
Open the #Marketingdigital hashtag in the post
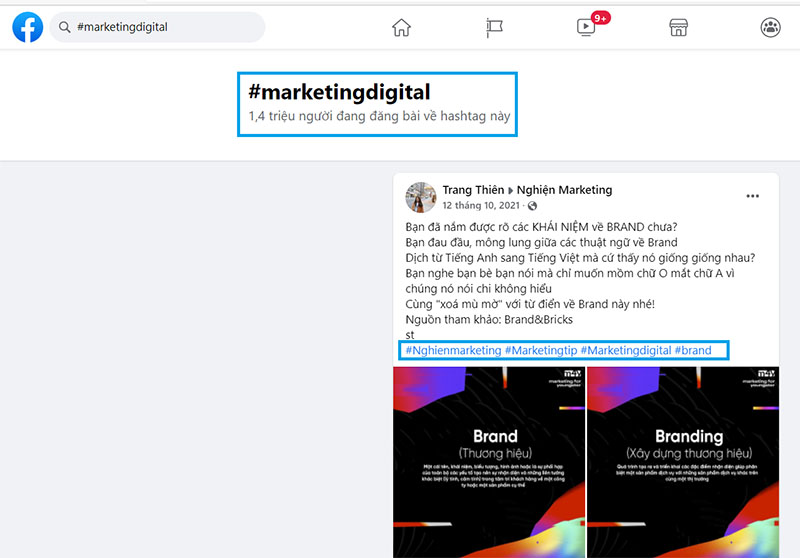[x=626, y=350]
